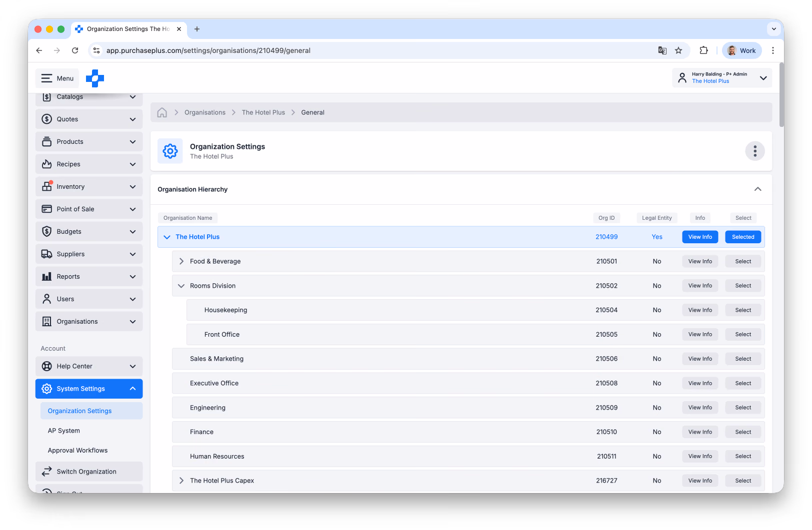Expand the Organisations chevron
812x530 pixels.
(132, 322)
